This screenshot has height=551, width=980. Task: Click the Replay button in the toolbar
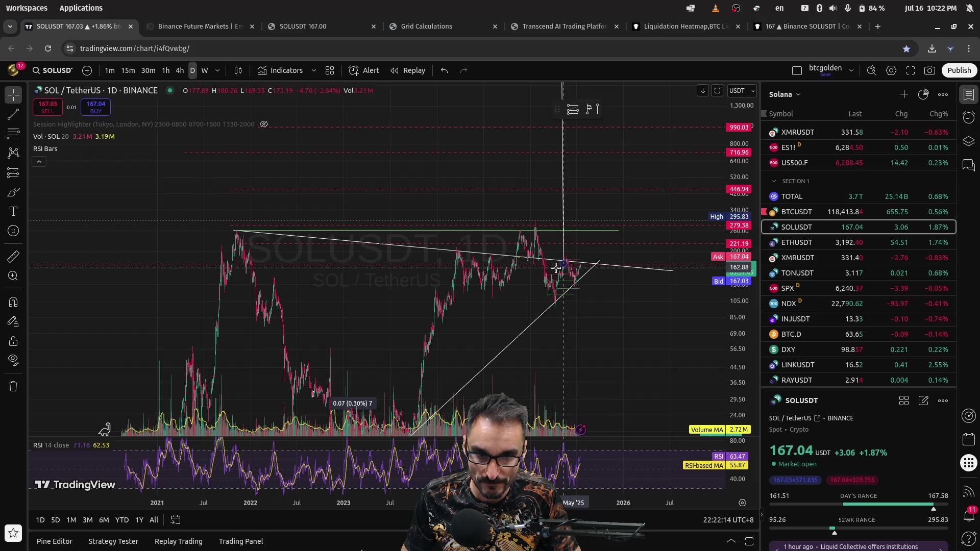pyautogui.click(x=407, y=70)
